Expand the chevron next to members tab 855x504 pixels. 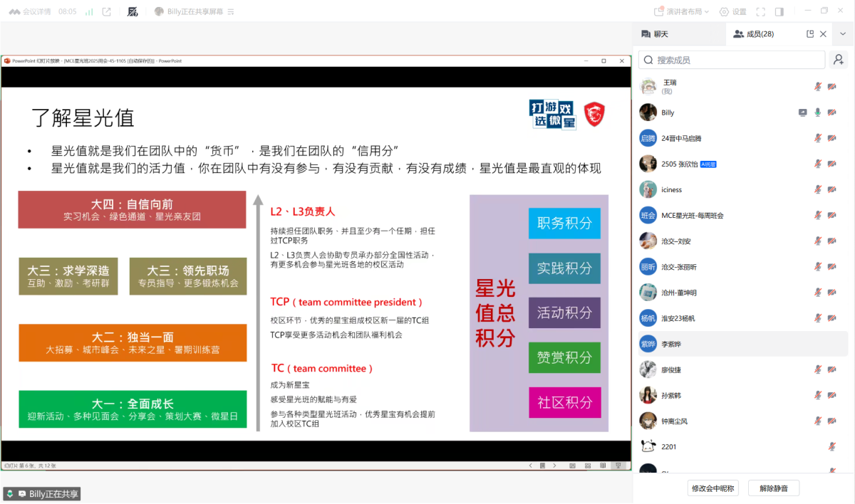[x=843, y=33]
